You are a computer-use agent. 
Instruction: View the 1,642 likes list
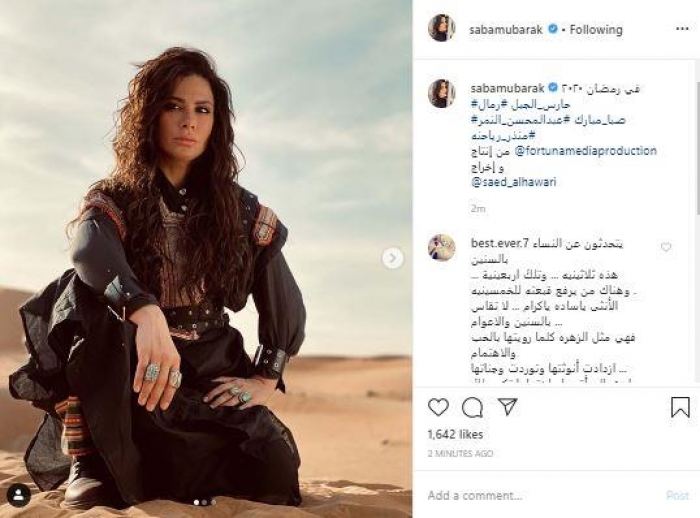coord(455,434)
